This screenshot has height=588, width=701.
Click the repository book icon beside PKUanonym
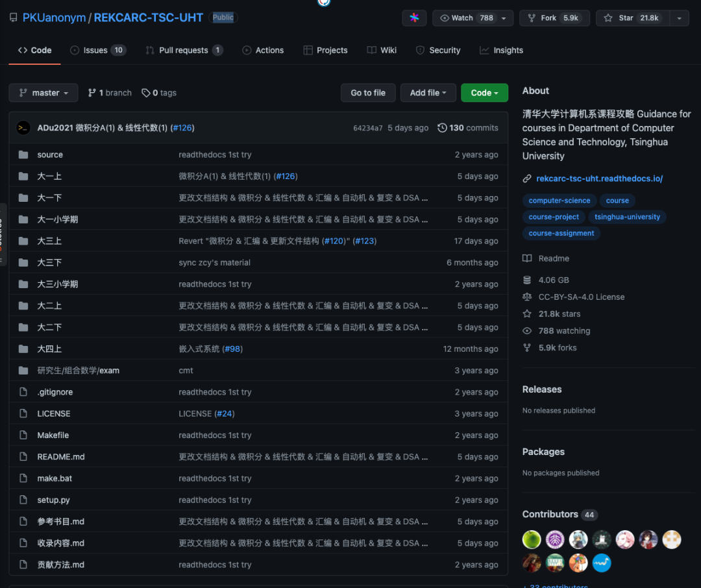[x=14, y=18]
